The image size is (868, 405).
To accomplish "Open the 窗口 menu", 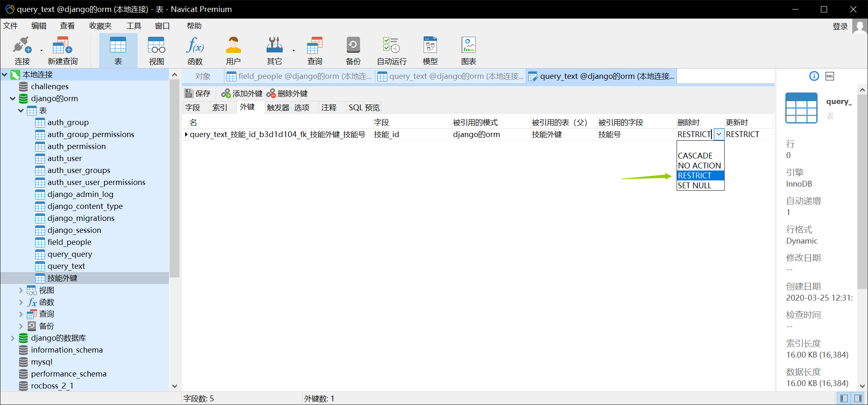I will pos(162,26).
